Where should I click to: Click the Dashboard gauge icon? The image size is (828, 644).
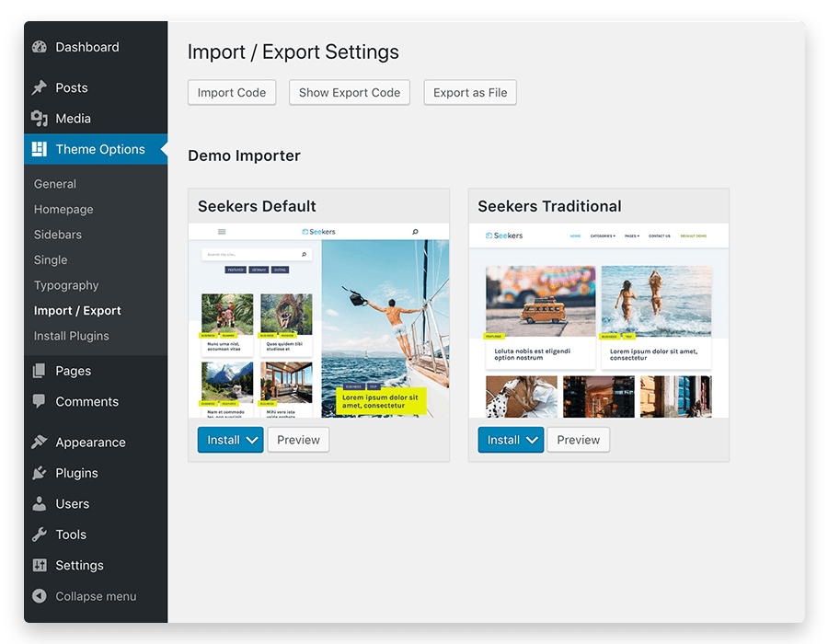[39, 47]
